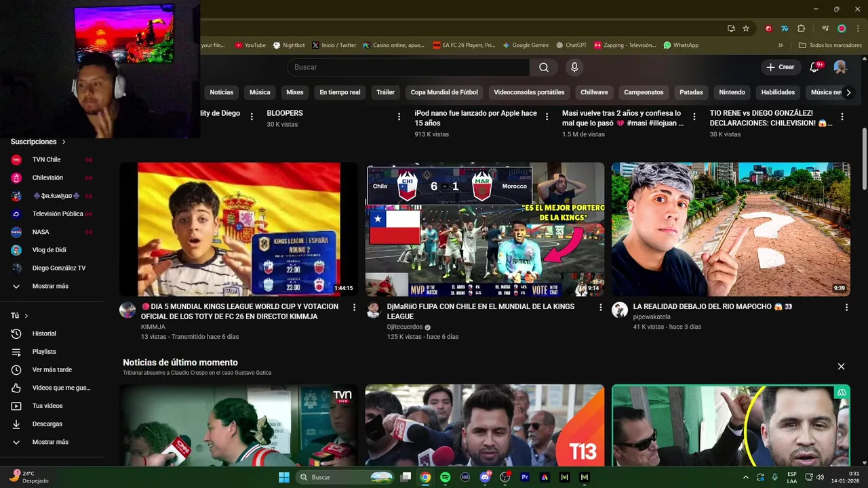Open options for iPod nano video
Viewport: 868px width, 488px height.
click(x=547, y=117)
